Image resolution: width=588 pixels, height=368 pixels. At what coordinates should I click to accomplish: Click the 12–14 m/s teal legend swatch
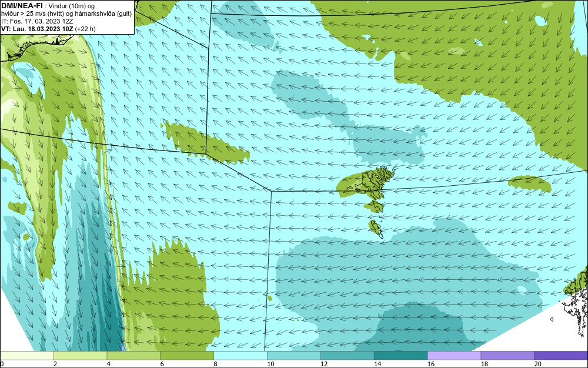point(348,355)
